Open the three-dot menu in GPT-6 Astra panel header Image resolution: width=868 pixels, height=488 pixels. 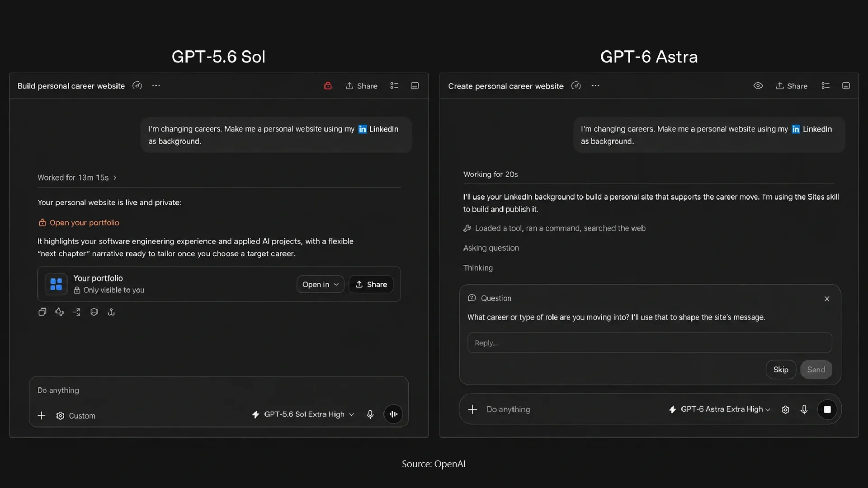pyautogui.click(x=595, y=85)
